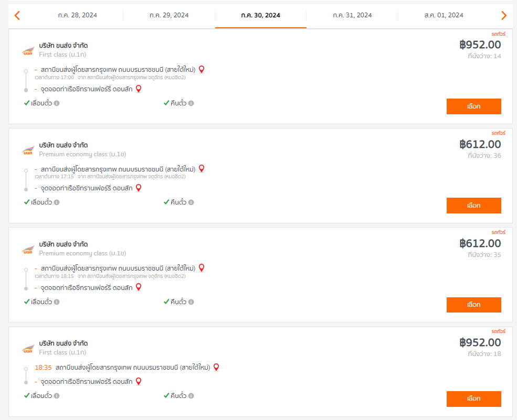Screen dimensions: 517x420
Task: Go to next dates with right arrow
Action: [503, 15]
